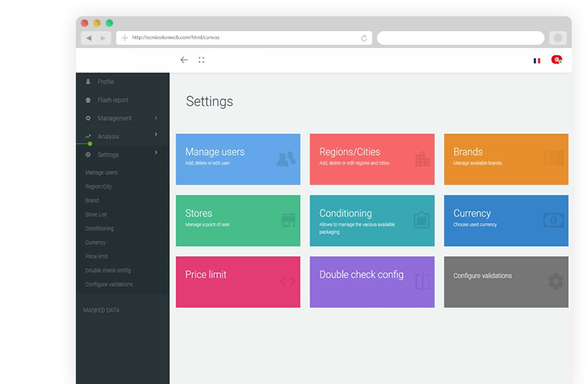Select the French flag language icon
588x384 pixels.
click(537, 60)
